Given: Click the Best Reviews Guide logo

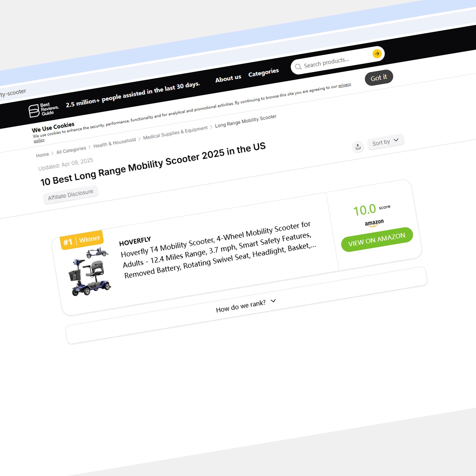Looking at the screenshot, I should coord(43,110).
